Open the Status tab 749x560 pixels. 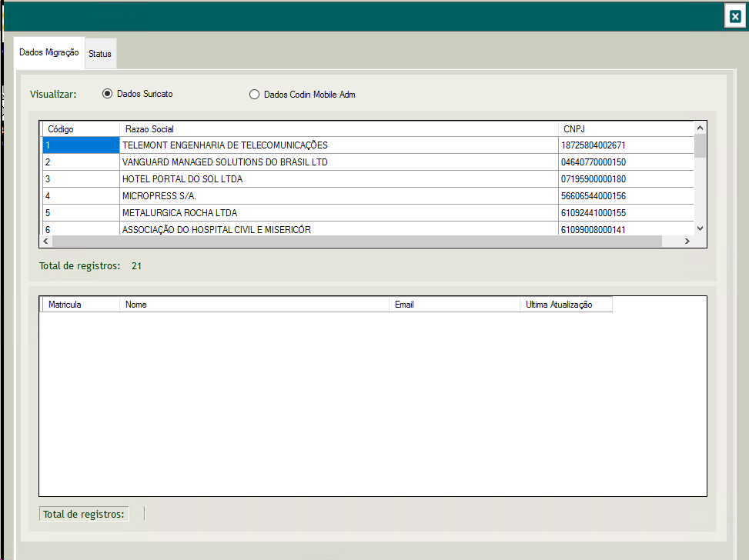point(100,54)
